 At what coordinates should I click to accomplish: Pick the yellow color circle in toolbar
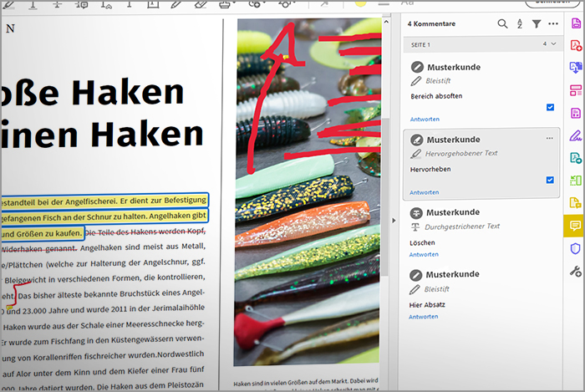[359, 3]
